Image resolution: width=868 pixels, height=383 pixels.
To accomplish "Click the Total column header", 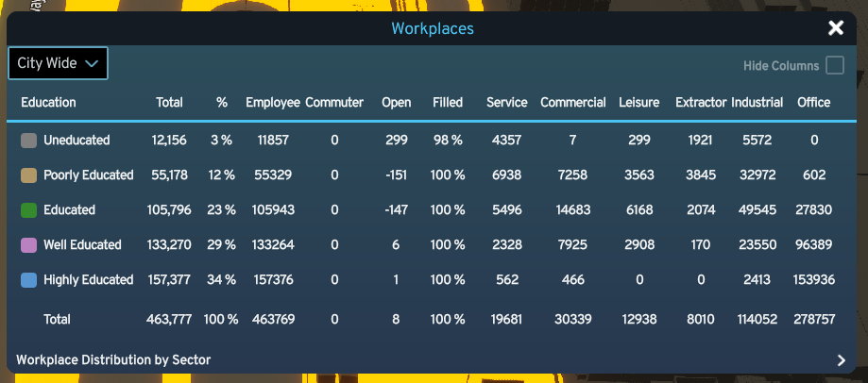I will point(169,102).
